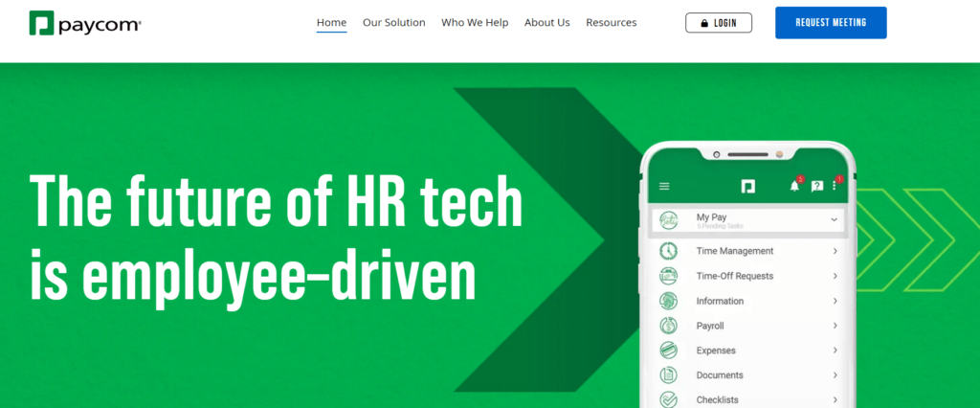This screenshot has height=408, width=980.
Task: Tap the Expenses card icon
Action: click(669, 351)
